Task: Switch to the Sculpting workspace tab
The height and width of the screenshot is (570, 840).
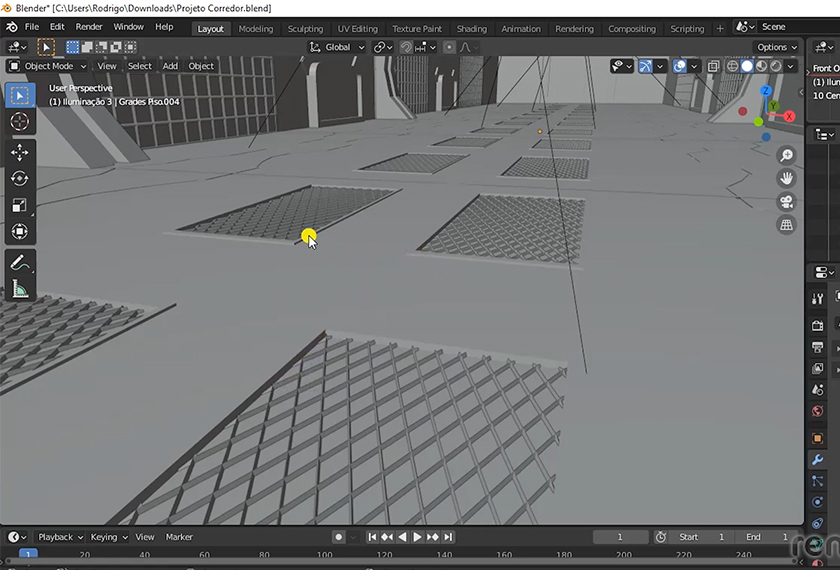Action: click(x=305, y=29)
